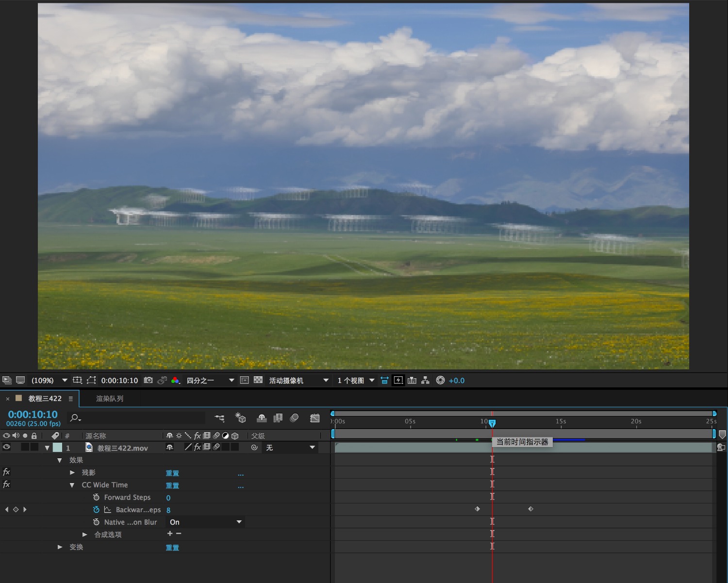Click the exposure value +0.0
The image size is (728, 583).
click(x=457, y=381)
